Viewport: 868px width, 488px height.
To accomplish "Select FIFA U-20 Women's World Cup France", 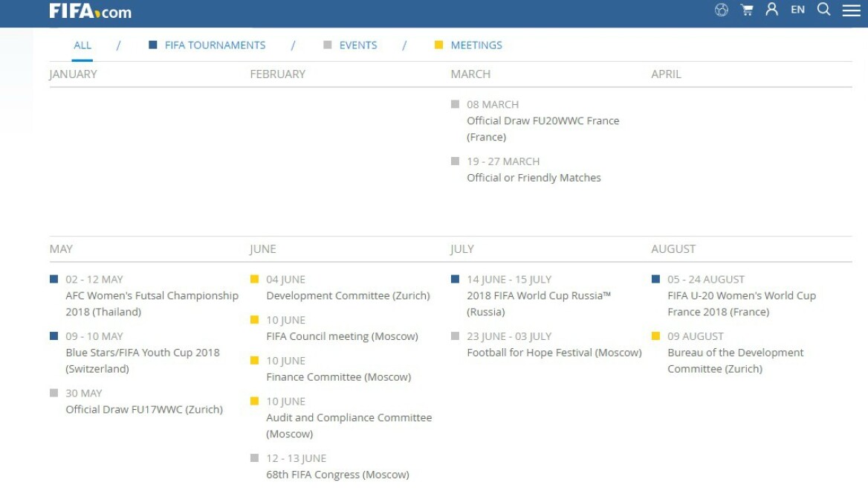I will tap(741, 296).
